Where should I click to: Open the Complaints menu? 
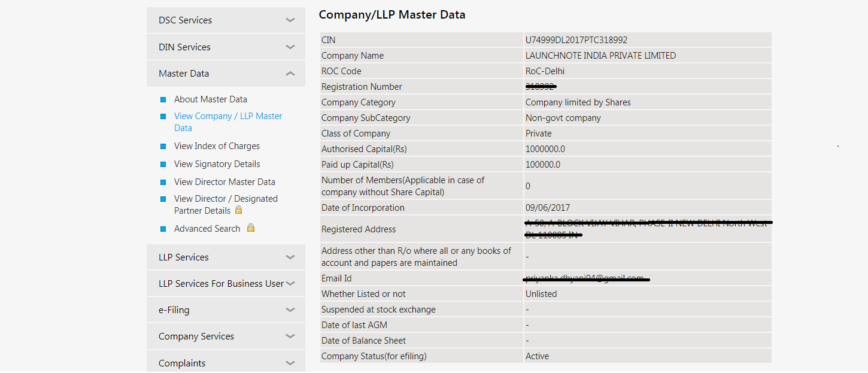[226, 362]
